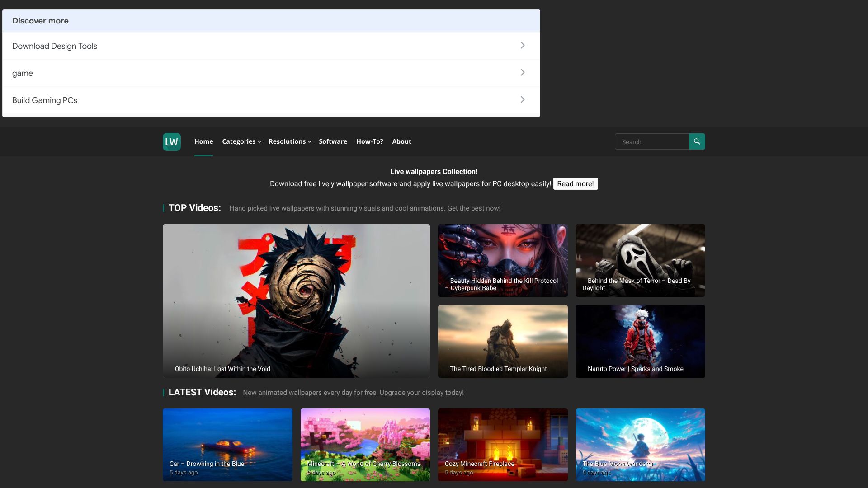Click the New animated wallpapers every day text

click(x=353, y=393)
